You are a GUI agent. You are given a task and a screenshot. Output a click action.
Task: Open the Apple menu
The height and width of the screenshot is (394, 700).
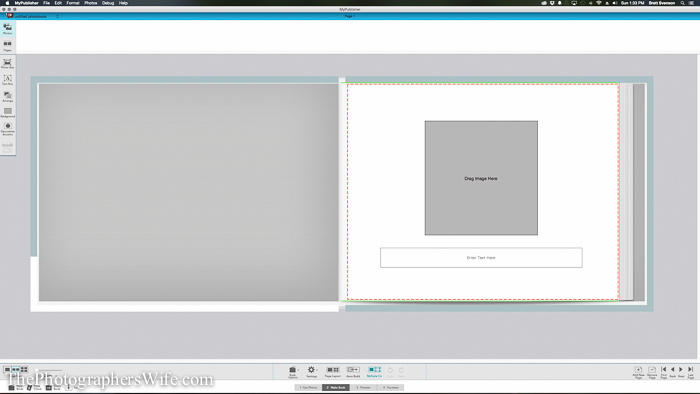click(7, 3)
